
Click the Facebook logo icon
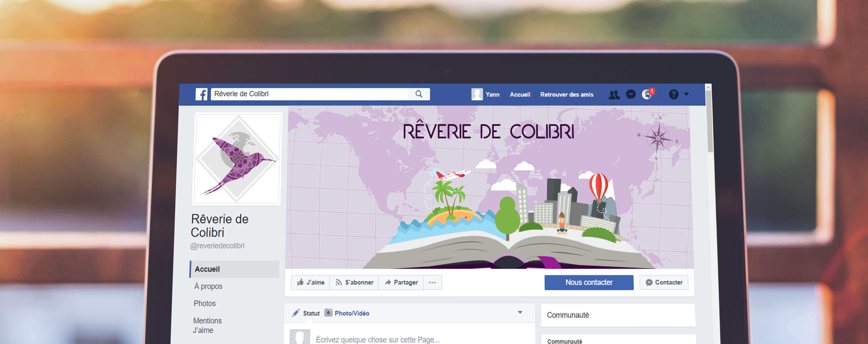tap(202, 94)
